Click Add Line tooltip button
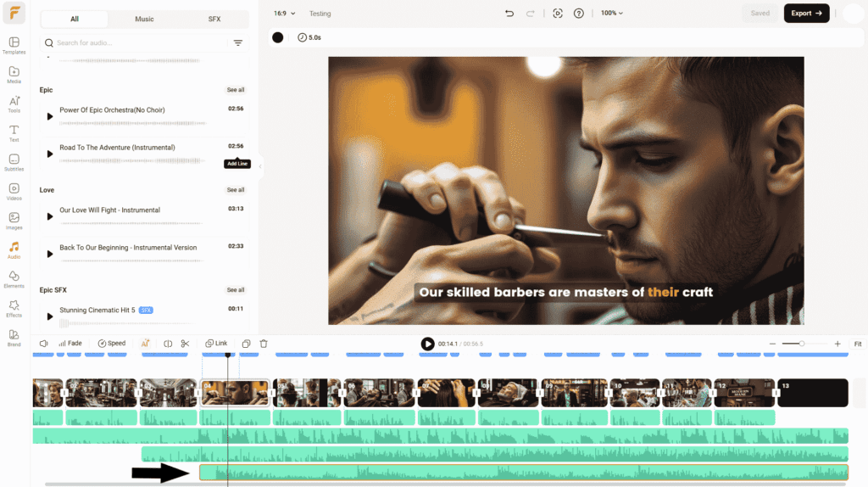Image resolution: width=868 pixels, height=487 pixels. pos(237,164)
